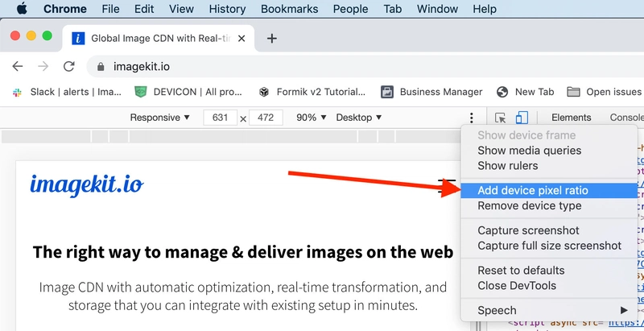The width and height of the screenshot is (644, 331).
Task: Click the imagekit.io logo on page
Action: click(87, 185)
